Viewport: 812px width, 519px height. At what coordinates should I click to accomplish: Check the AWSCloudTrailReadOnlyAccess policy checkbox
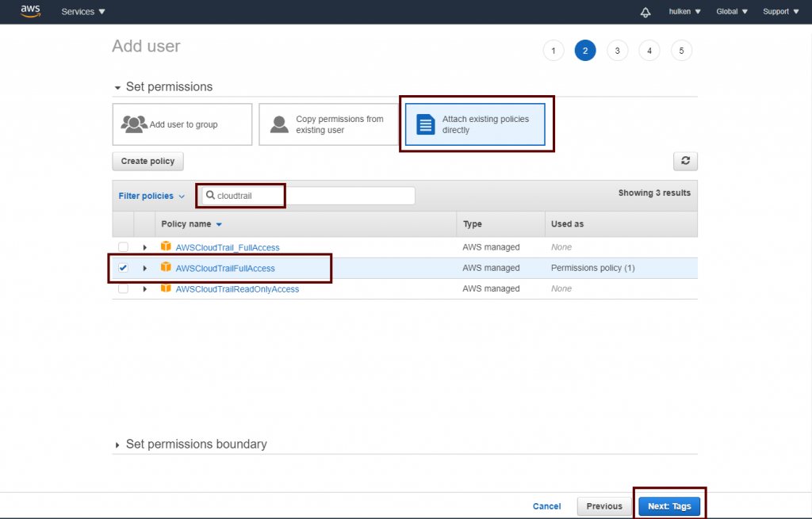(x=123, y=288)
